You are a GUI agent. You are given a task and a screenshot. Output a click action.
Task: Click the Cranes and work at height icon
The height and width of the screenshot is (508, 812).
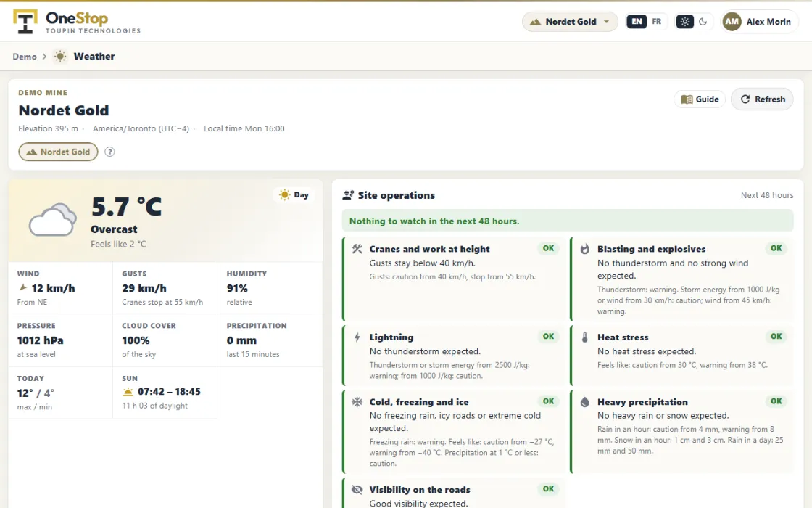[357, 249]
